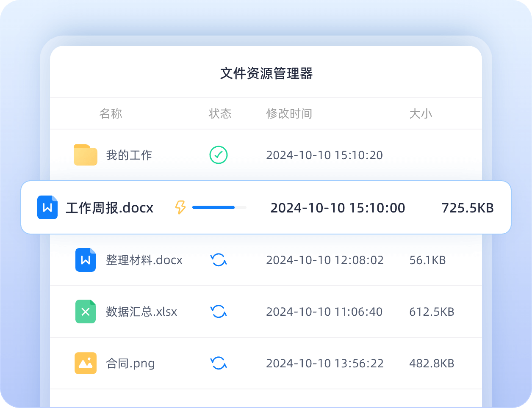The height and width of the screenshot is (408, 532).
Task: Open the 我的工作 folder name
Action: tap(129, 155)
